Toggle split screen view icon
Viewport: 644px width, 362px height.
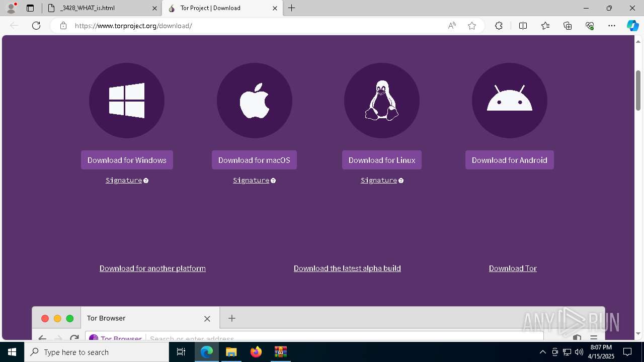(x=523, y=26)
